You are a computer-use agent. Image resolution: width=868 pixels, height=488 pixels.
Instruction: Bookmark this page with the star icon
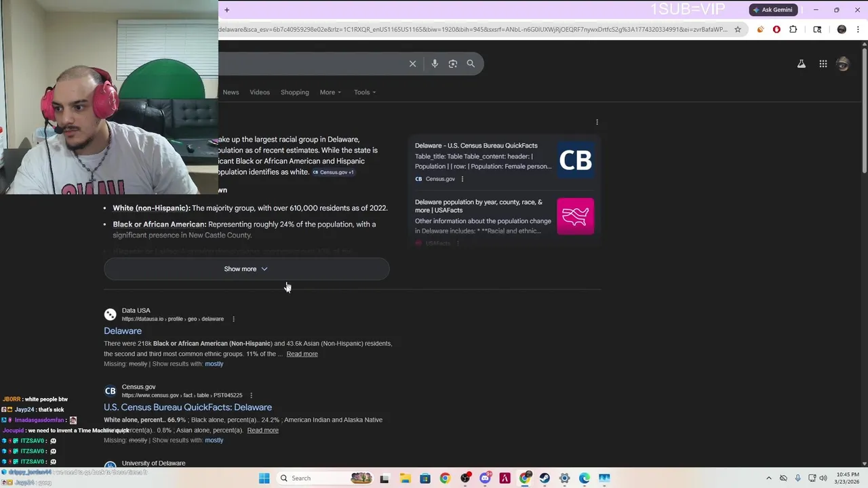click(x=738, y=29)
